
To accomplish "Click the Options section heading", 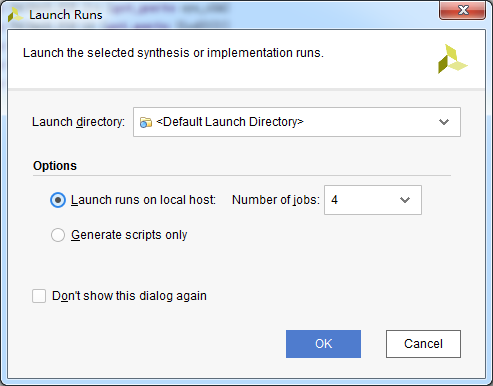I will 55,166.
